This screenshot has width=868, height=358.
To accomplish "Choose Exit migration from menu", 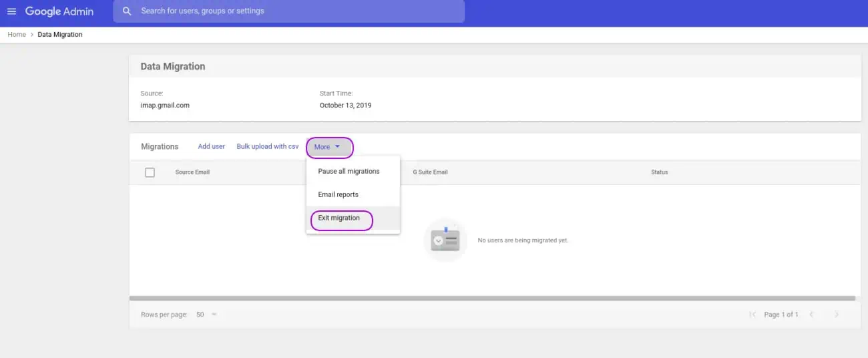I will (x=353, y=218).
